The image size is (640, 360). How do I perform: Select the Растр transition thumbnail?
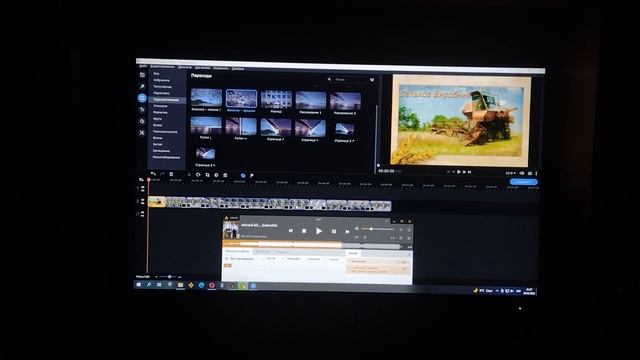[276, 100]
